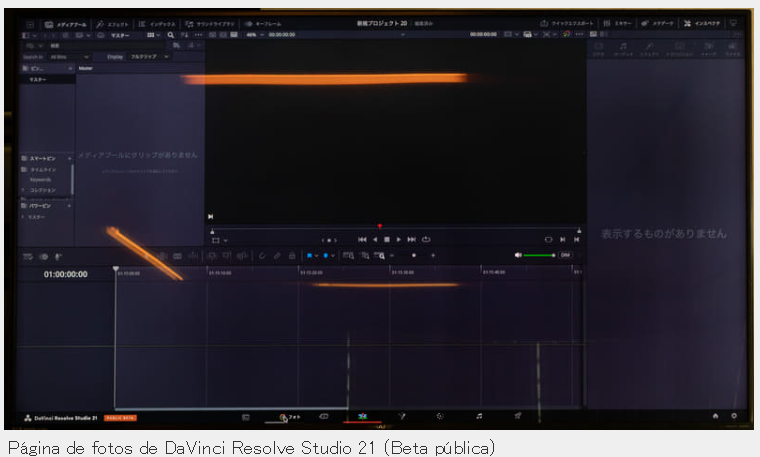Toggle the Mixer (ミキサー) panel

pos(617,23)
